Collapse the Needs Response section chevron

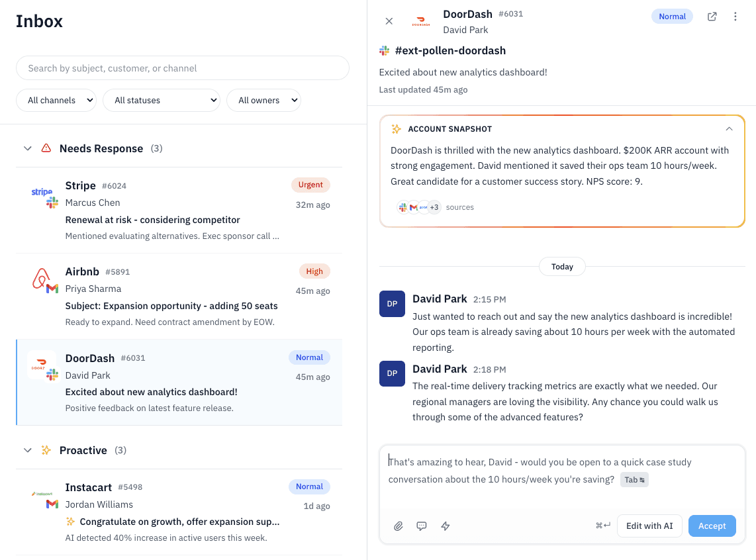[x=28, y=148]
